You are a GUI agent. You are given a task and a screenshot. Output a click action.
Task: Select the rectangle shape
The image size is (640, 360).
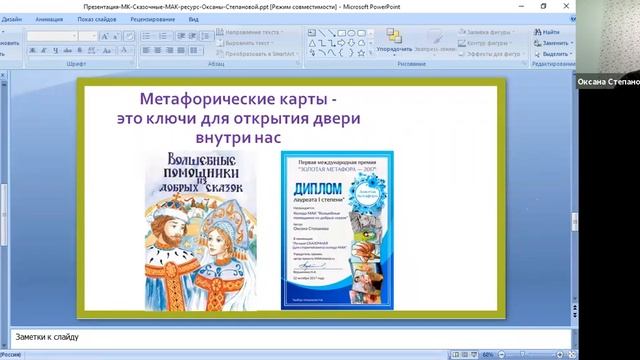(x=342, y=33)
